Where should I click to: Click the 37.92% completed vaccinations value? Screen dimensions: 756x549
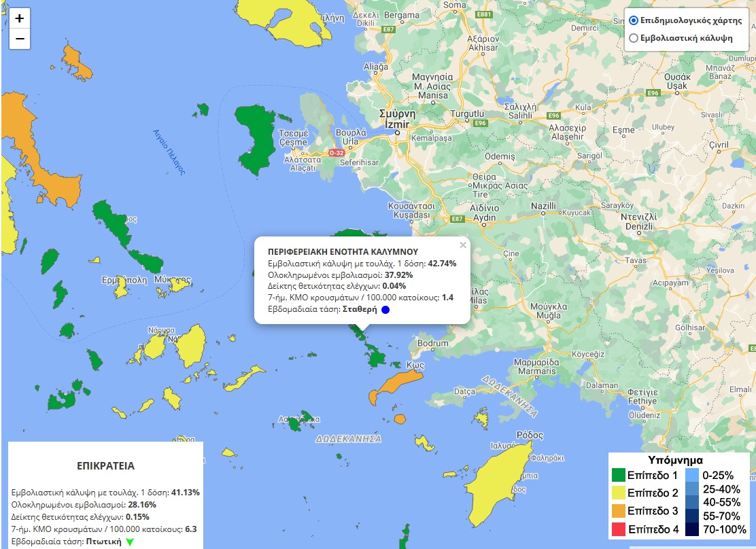click(398, 275)
